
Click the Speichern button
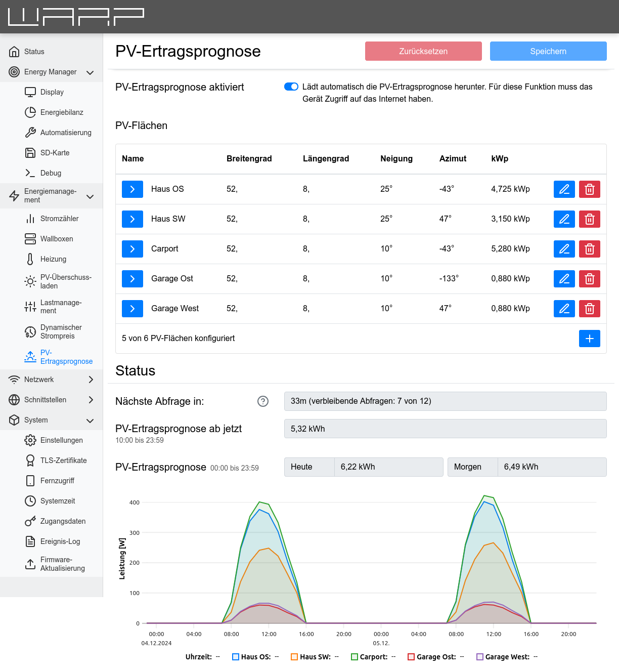coord(548,51)
